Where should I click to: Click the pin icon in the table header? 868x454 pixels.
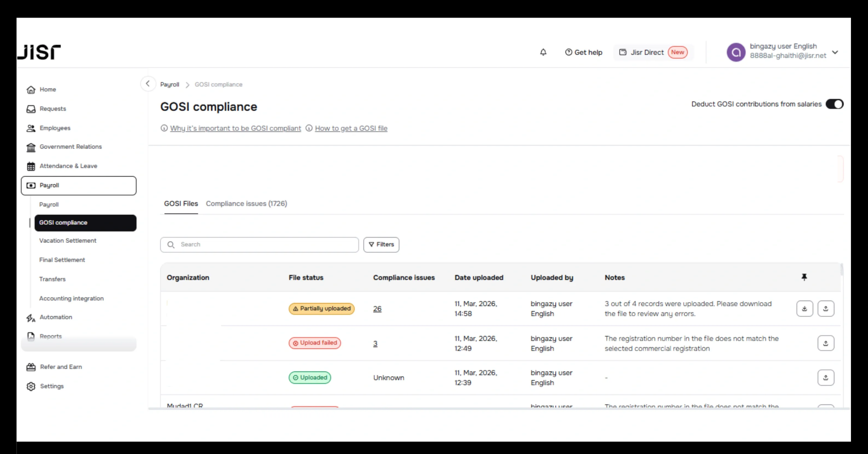pos(804,277)
